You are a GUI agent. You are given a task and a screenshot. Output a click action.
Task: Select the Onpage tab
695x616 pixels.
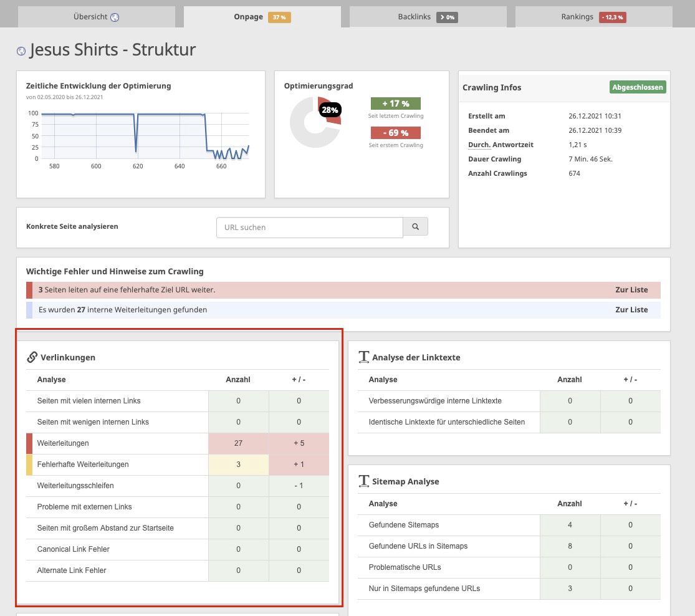tap(262, 17)
